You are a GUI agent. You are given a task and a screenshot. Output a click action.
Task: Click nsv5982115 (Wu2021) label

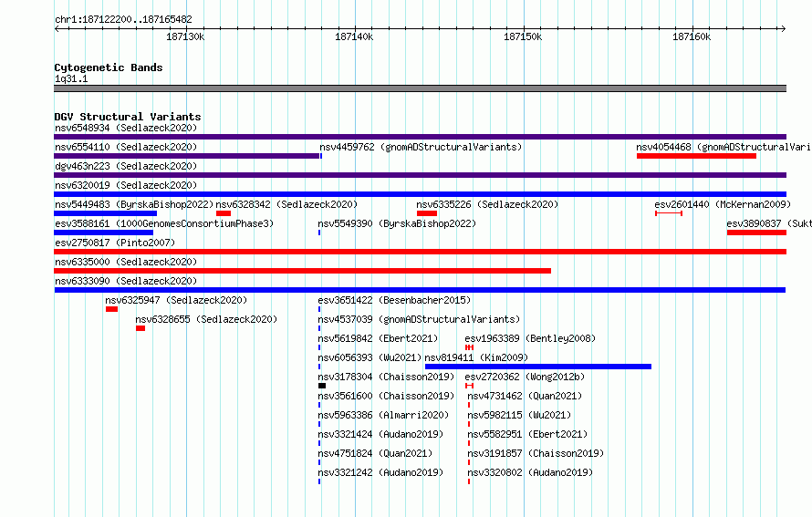pos(519,415)
